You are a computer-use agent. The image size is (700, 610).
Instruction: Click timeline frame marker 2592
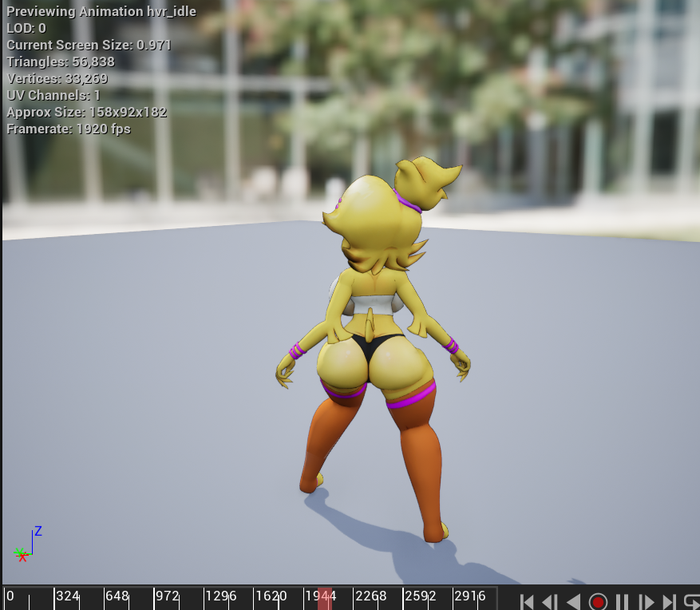point(421,596)
